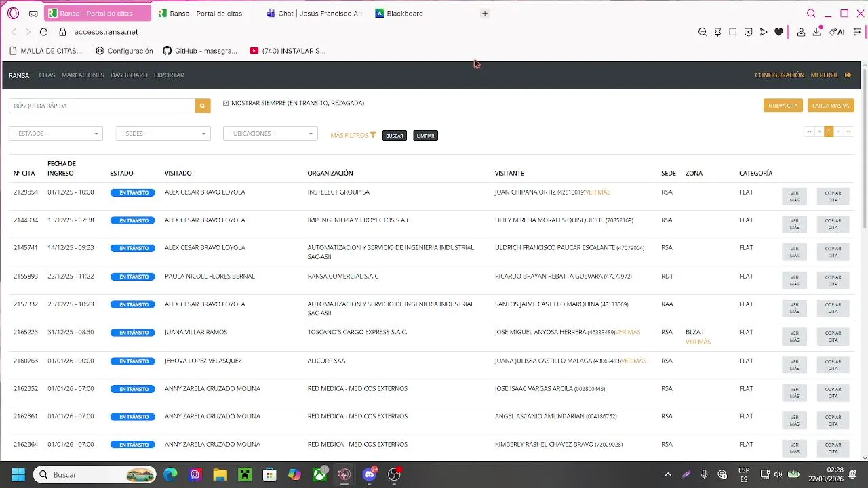Open the Ubicaciones dropdown
868x488 pixels.
pos(271,134)
